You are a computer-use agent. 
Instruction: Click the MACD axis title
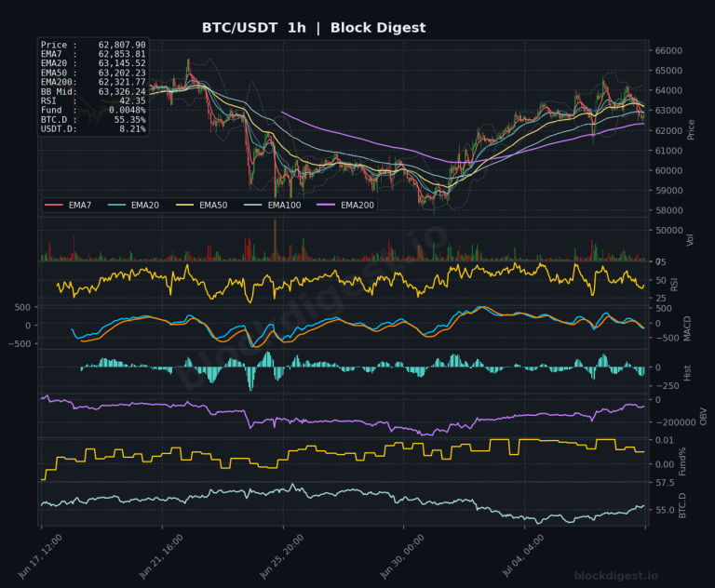(x=687, y=328)
